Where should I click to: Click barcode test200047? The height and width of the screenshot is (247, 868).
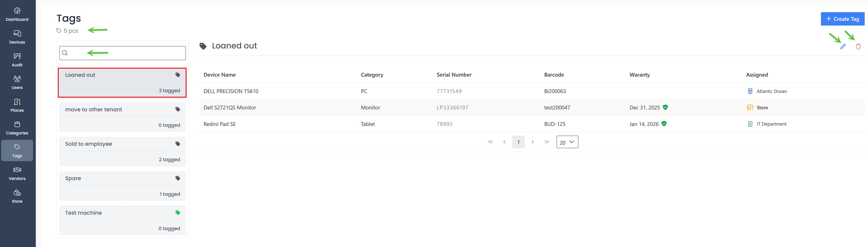point(557,108)
